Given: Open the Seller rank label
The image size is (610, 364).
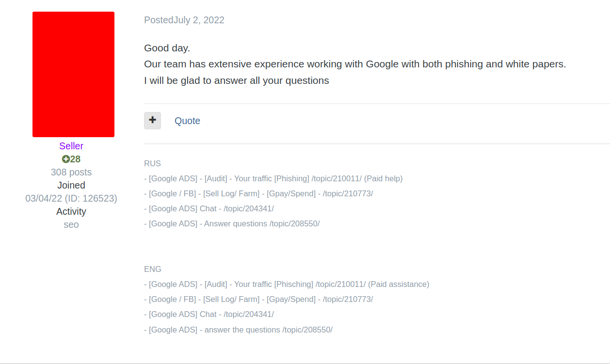Looking at the screenshot, I should coord(71,146).
